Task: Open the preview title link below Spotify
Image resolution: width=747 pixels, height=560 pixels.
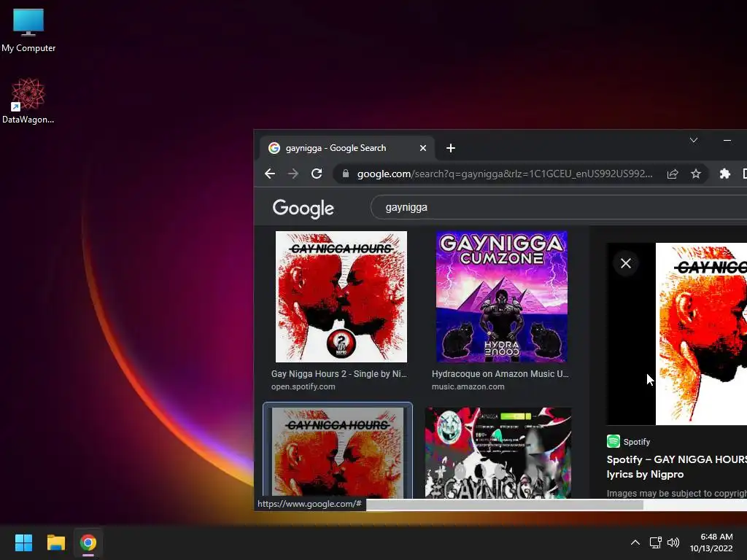Action: click(x=676, y=467)
